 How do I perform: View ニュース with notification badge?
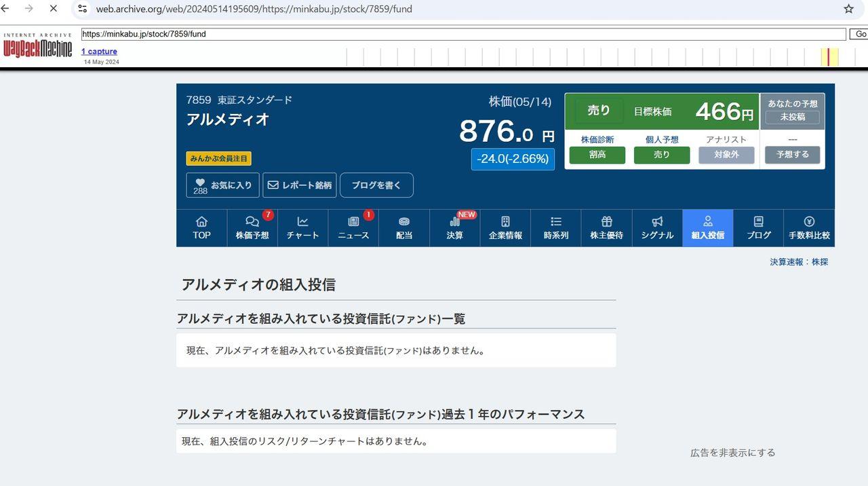[x=353, y=227]
